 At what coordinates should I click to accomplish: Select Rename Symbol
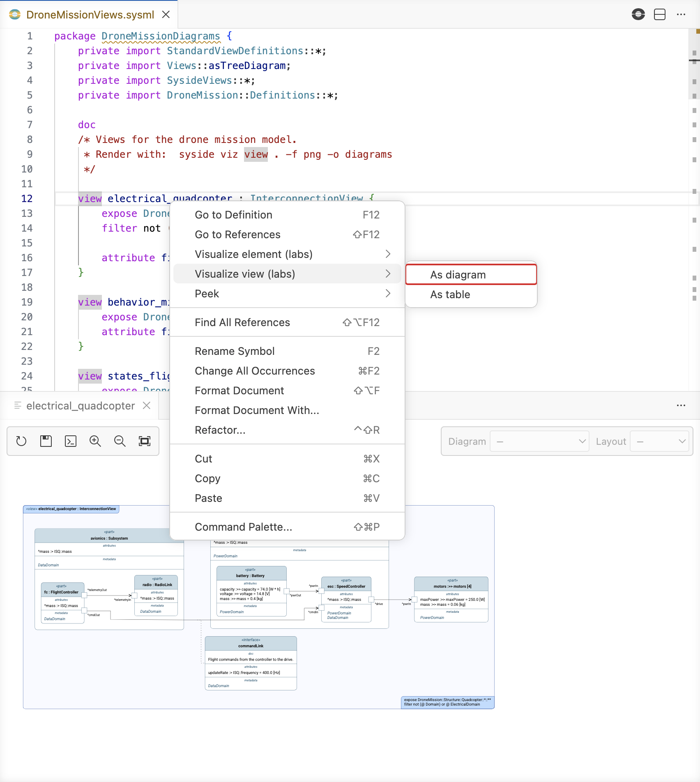coord(287,351)
